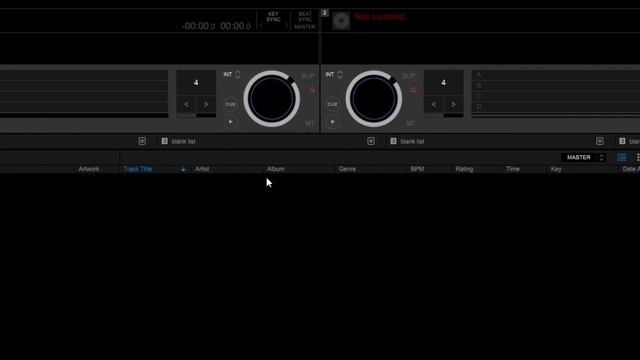The height and width of the screenshot is (360, 640).
Task: Click the right deck jog wheel
Action: [x=373, y=99]
